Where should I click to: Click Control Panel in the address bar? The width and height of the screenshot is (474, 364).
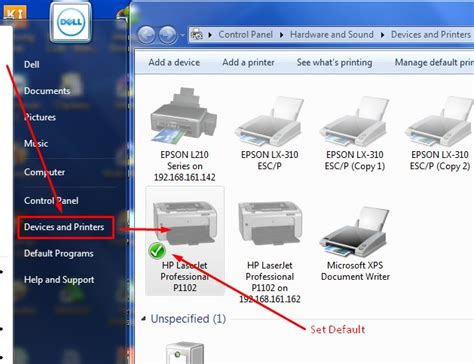coord(245,35)
